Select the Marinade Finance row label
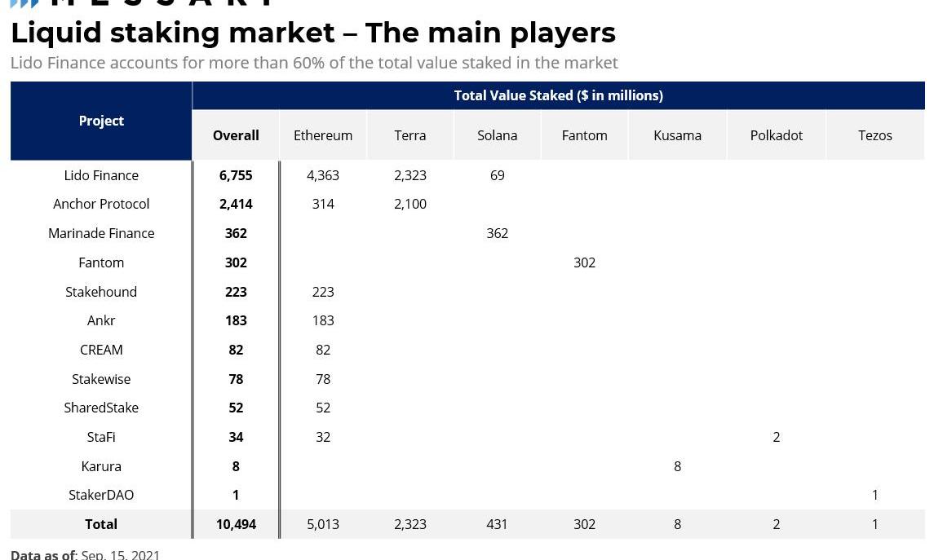 [x=101, y=233]
